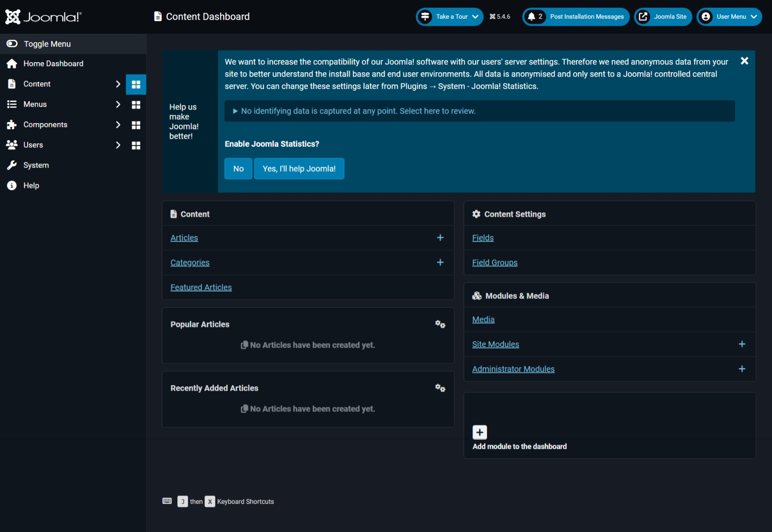Open the Administrator Modules link
772x532 pixels.
coord(513,369)
